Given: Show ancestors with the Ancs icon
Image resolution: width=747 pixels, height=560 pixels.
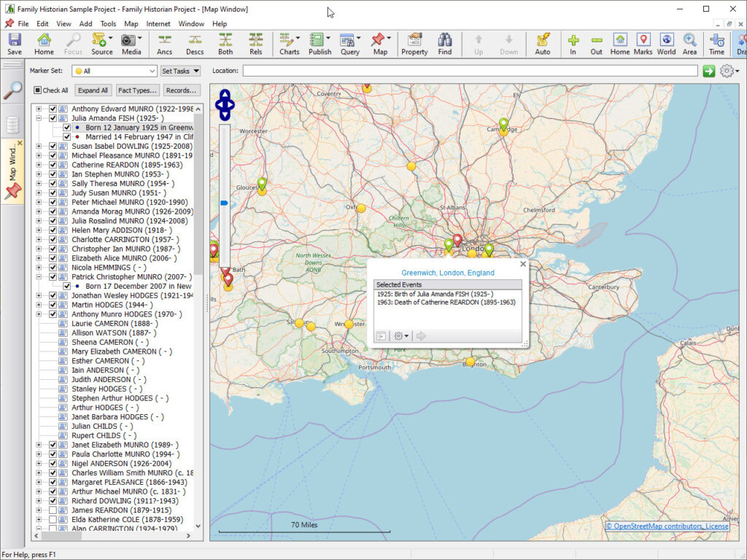Looking at the screenshot, I should click(164, 44).
